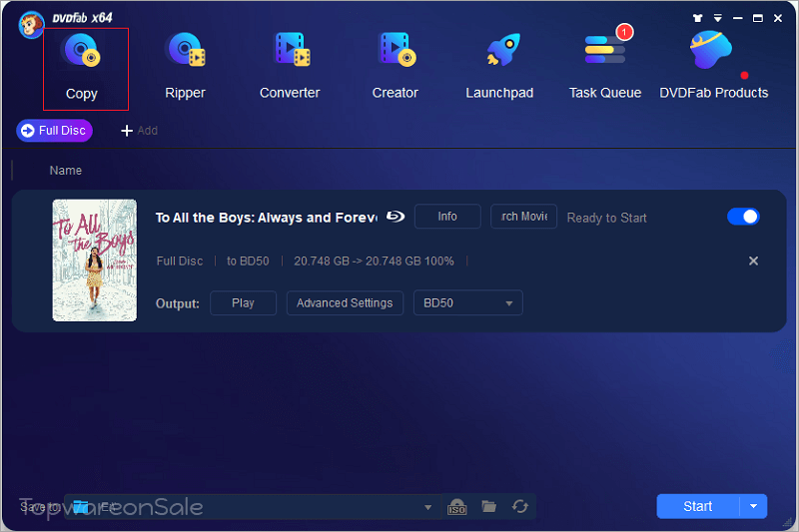Screen dimensions: 799x532
Task: Click the Full Disc mode button
Action: coord(54,131)
